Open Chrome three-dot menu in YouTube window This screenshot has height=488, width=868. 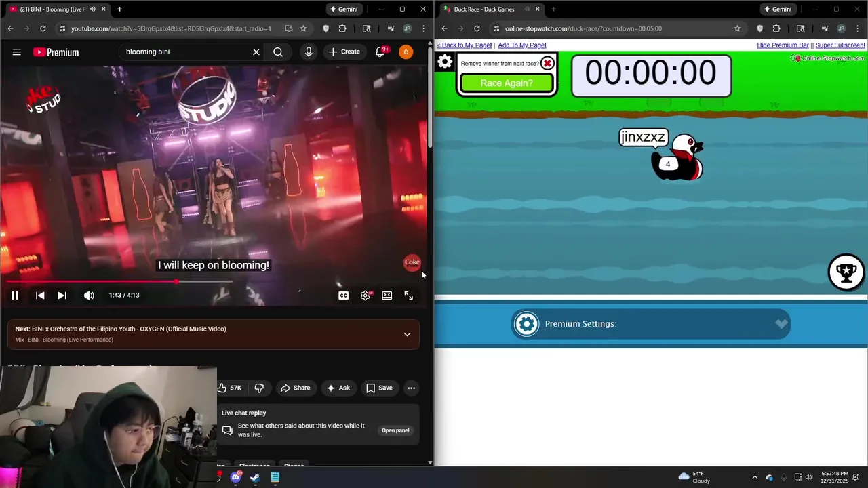(423, 28)
